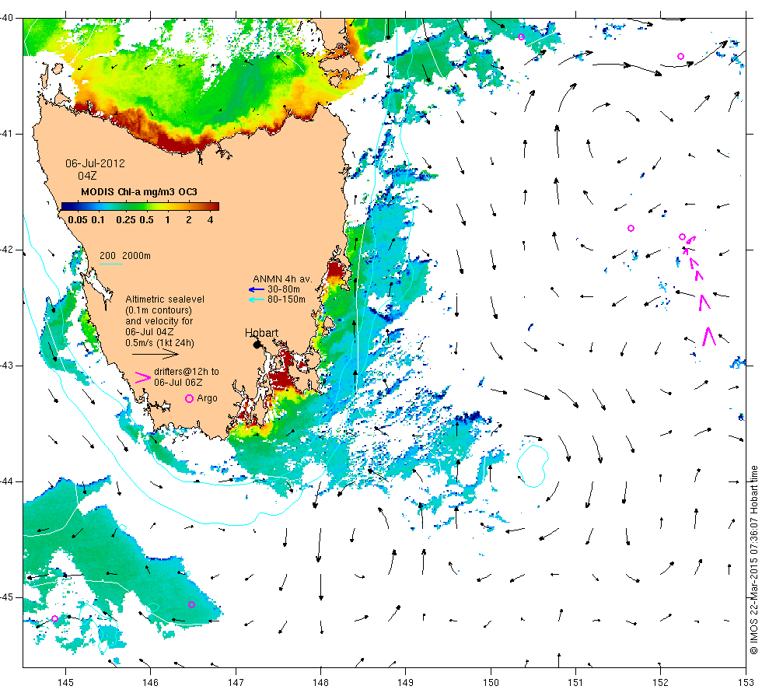The image size is (762, 700).
Task: Click the '2000m' isobath label
Action: (x=137, y=256)
